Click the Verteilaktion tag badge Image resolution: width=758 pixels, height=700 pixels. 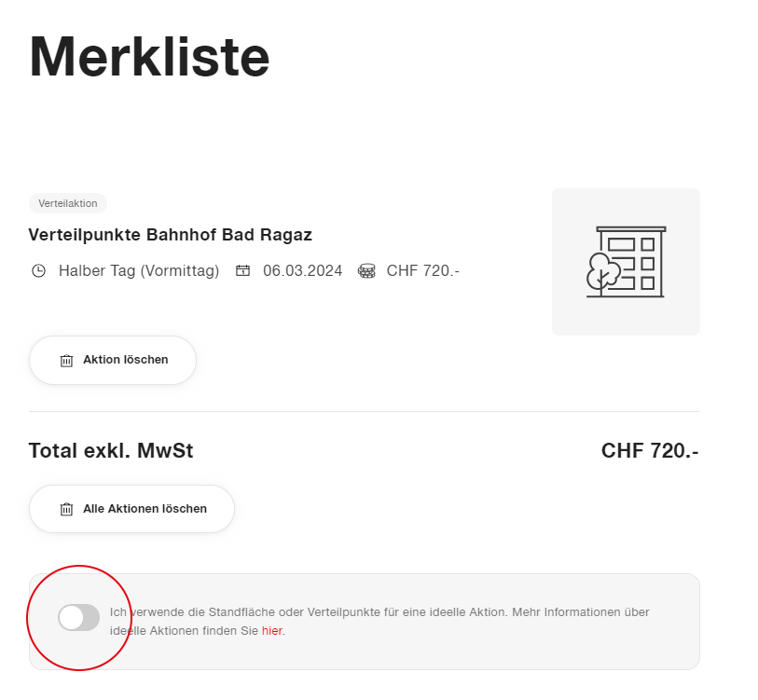click(x=68, y=203)
